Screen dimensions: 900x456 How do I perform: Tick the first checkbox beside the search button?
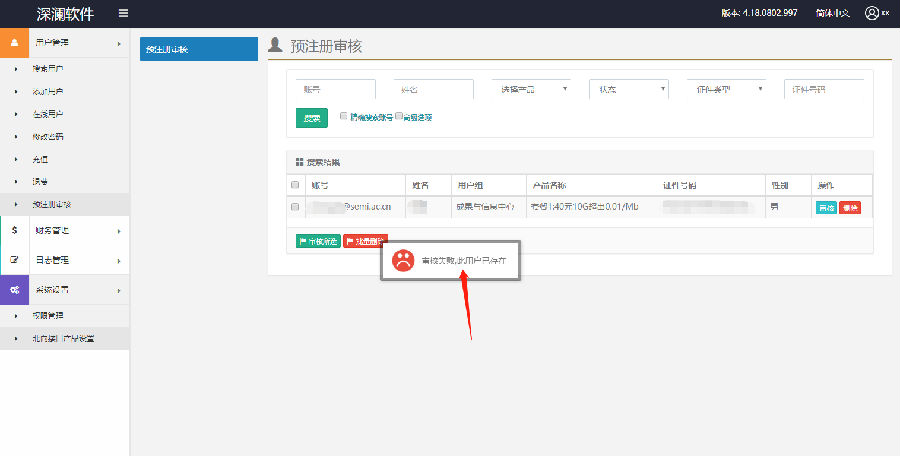(x=343, y=116)
